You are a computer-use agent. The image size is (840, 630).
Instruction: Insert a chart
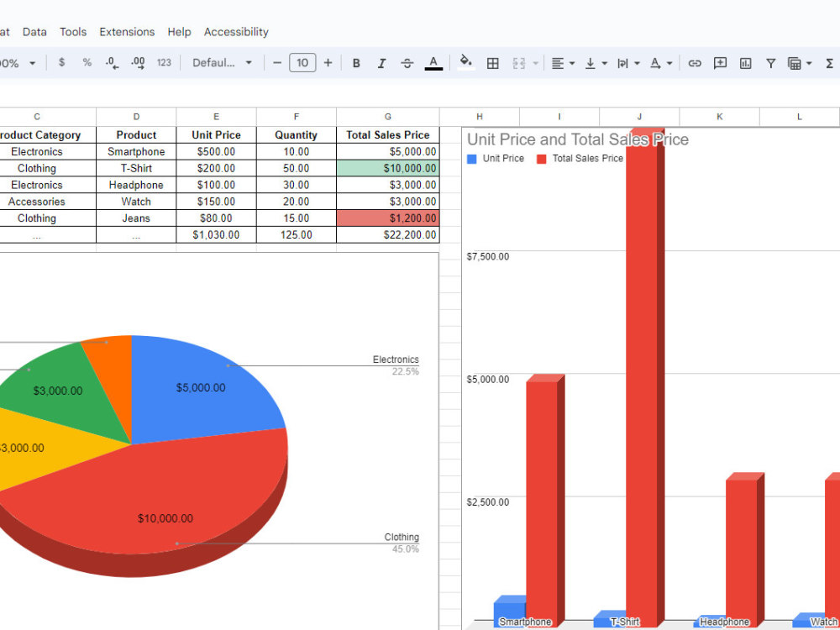coord(745,63)
